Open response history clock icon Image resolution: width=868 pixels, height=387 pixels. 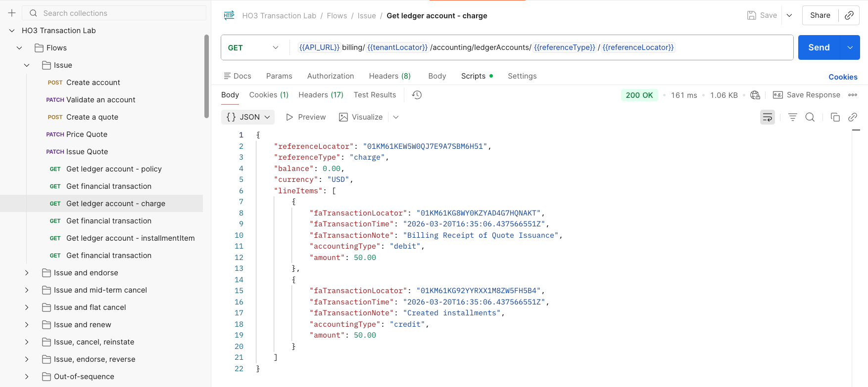tap(417, 95)
